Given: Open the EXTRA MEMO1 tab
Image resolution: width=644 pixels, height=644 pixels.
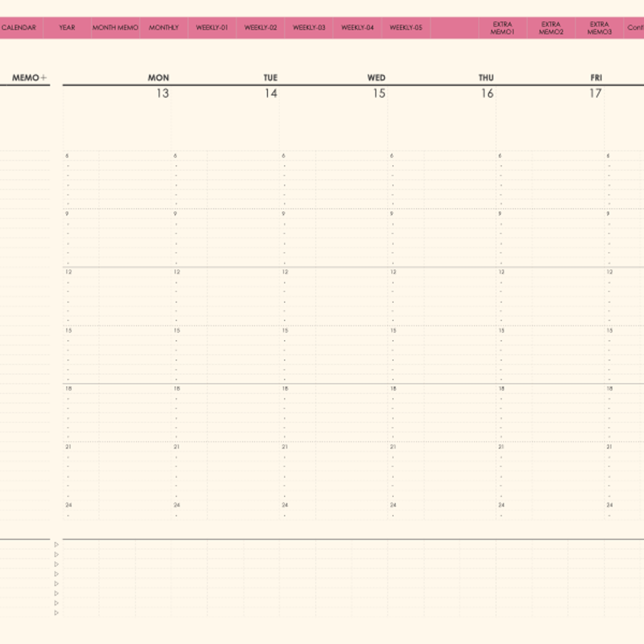Looking at the screenshot, I should [503, 28].
